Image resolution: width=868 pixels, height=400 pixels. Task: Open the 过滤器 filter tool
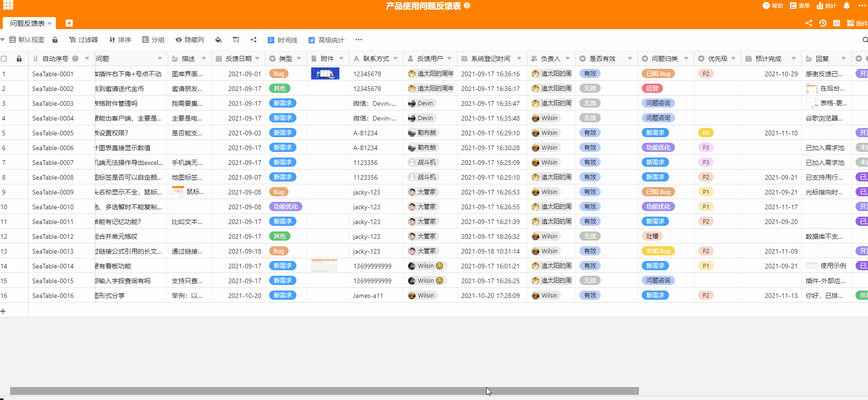pyautogui.click(x=84, y=40)
